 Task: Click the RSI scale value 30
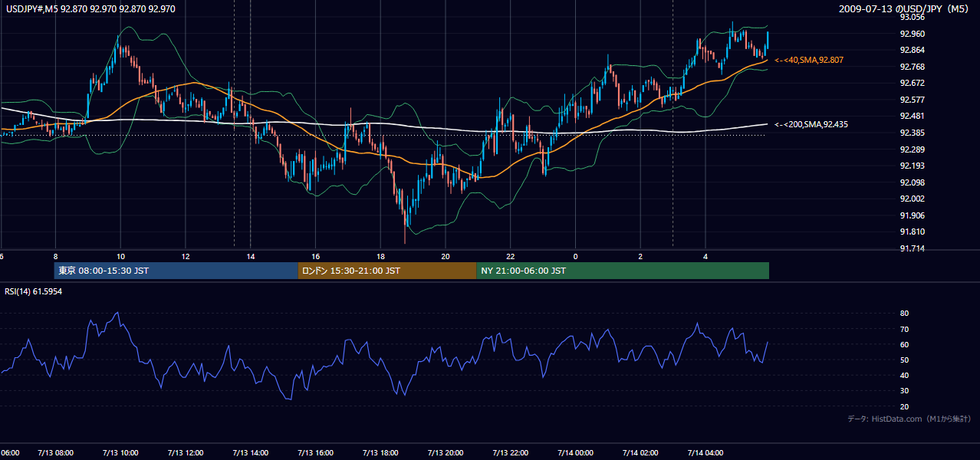click(x=904, y=391)
